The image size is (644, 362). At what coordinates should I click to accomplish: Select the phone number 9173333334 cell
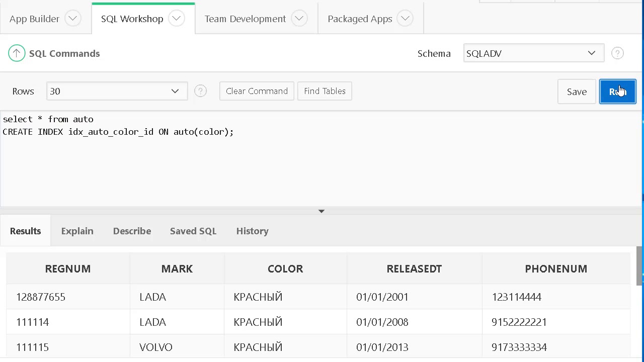[x=556, y=347]
